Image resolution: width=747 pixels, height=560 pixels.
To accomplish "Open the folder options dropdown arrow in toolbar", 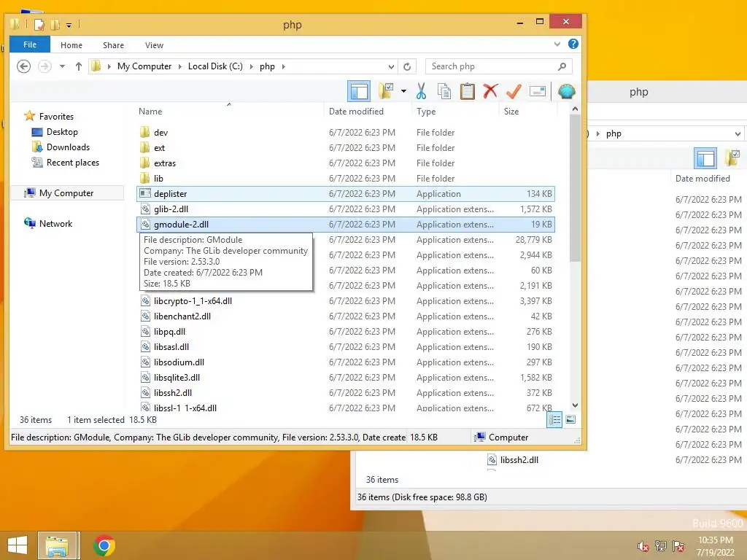I will 403,91.
